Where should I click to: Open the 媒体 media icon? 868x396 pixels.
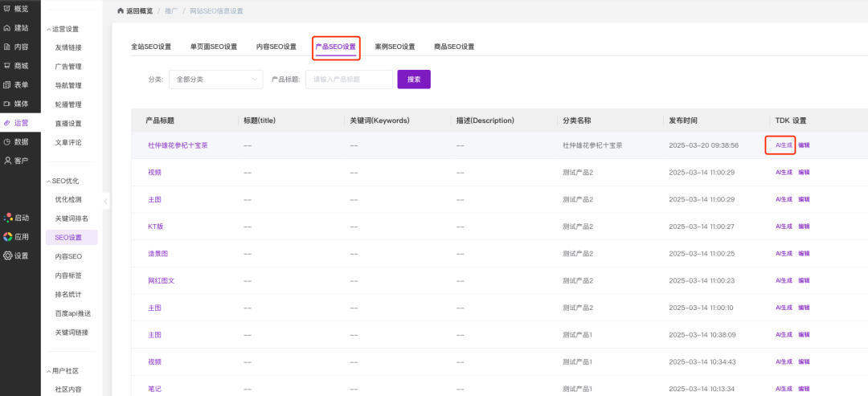click(x=7, y=104)
